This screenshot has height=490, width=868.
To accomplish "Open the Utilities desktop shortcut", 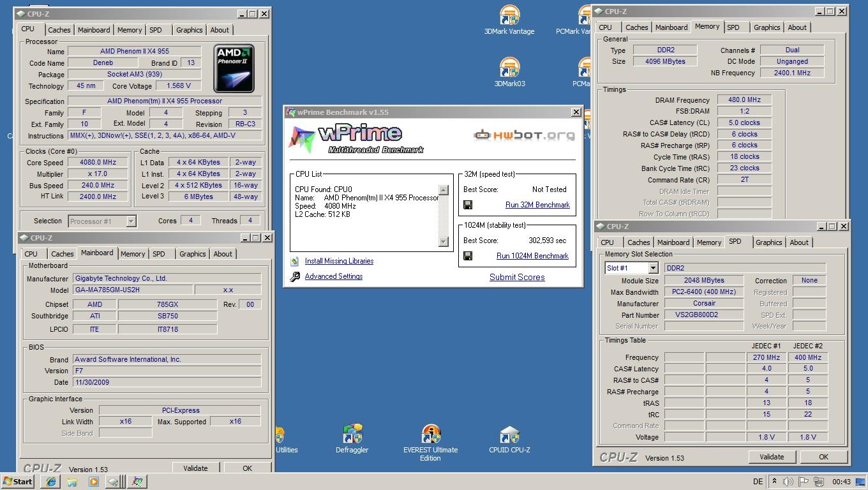I will click(286, 439).
